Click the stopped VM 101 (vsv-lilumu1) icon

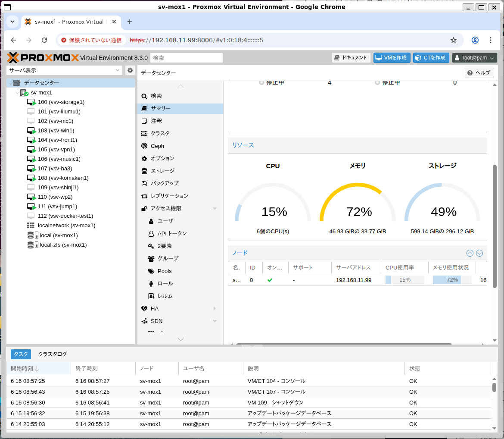click(31, 112)
